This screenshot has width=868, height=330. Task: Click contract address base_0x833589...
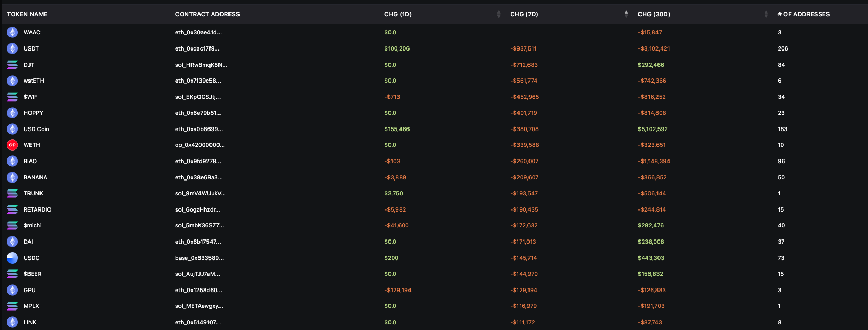(x=199, y=258)
